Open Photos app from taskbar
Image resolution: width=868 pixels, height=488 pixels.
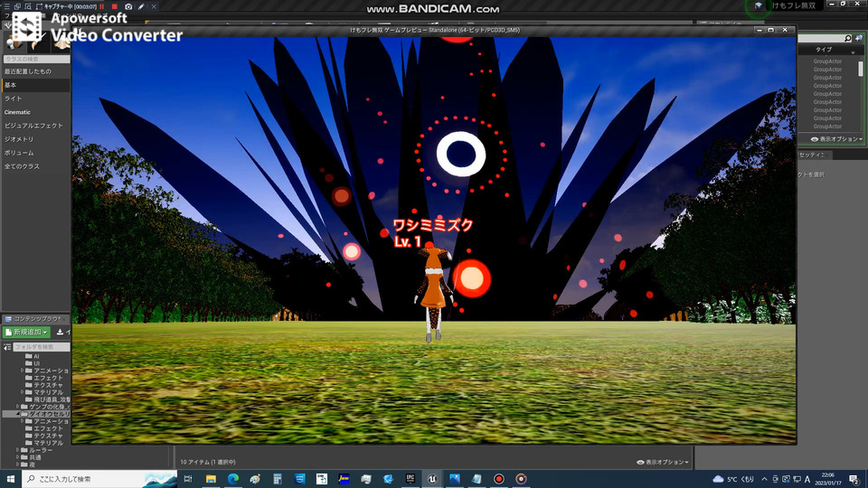(455, 479)
